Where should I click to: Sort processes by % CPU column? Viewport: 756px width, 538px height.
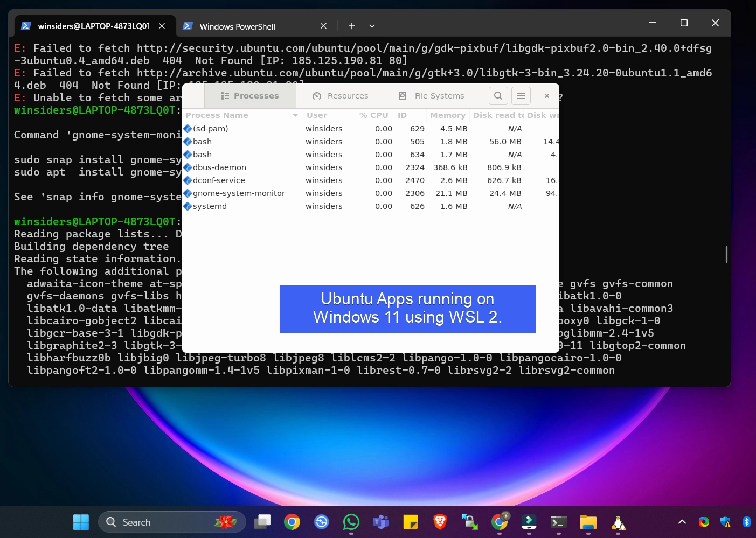click(x=374, y=115)
